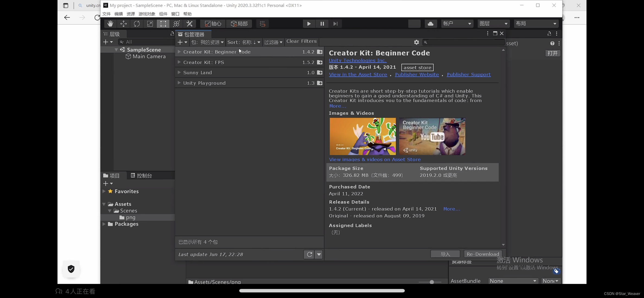The width and height of the screenshot is (644, 298).
Task: Open the 帐户 account dropdown
Action: pos(457,24)
